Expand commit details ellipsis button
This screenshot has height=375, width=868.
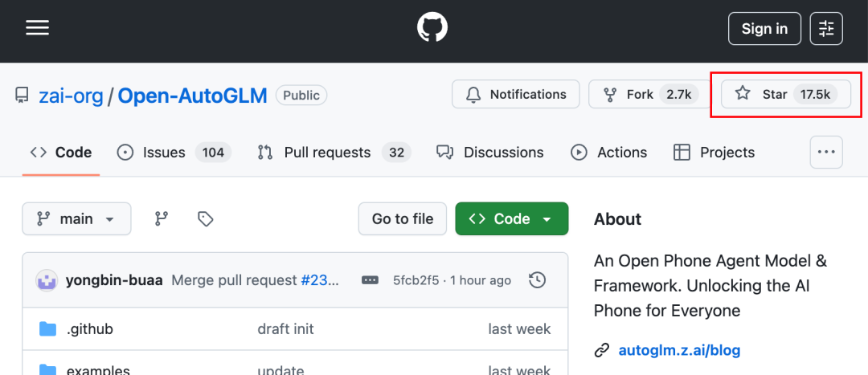370,280
